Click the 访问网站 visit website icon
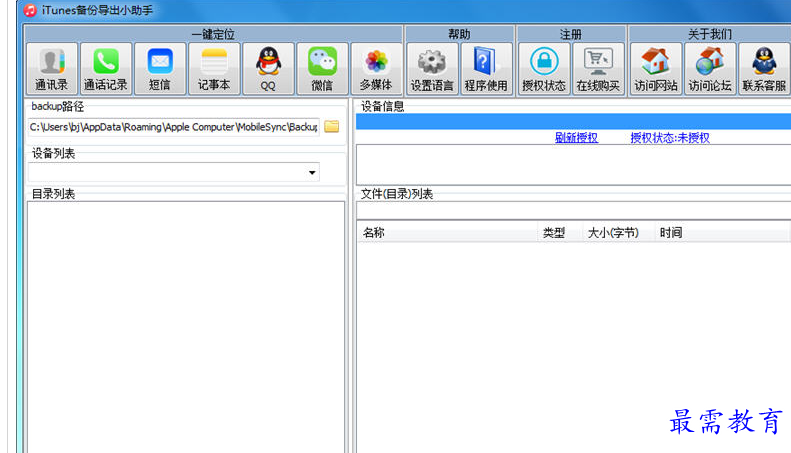 pos(656,69)
